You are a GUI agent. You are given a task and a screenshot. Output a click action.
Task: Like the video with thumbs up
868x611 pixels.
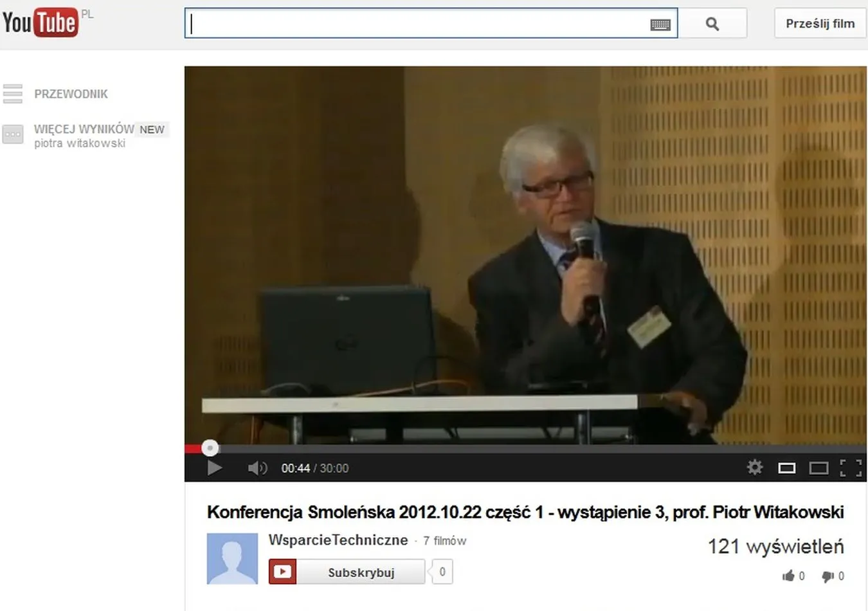pyautogui.click(x=788, y=576)
